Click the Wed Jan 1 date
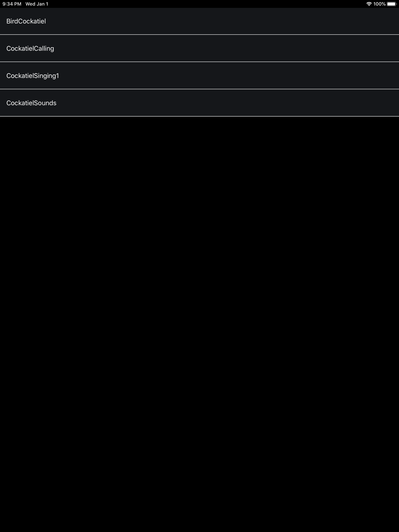The height and width of the screenshot is (532, 399). (37, 4)
